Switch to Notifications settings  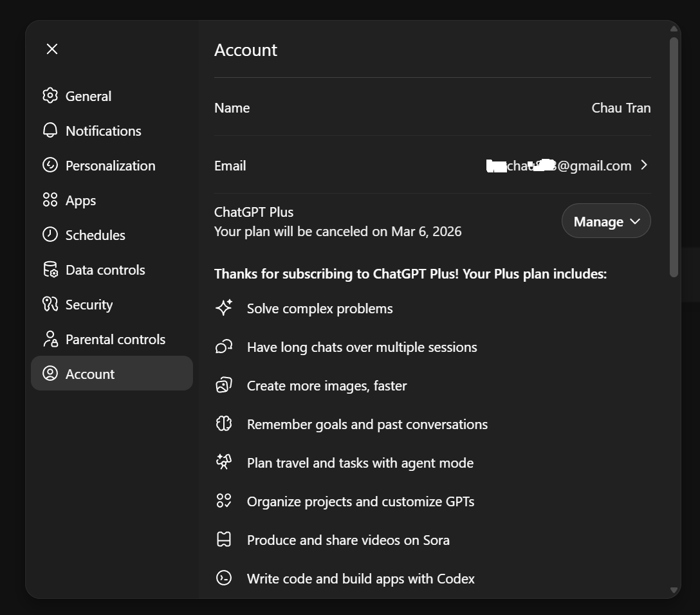pyautogui.click(x=111, y=131)
